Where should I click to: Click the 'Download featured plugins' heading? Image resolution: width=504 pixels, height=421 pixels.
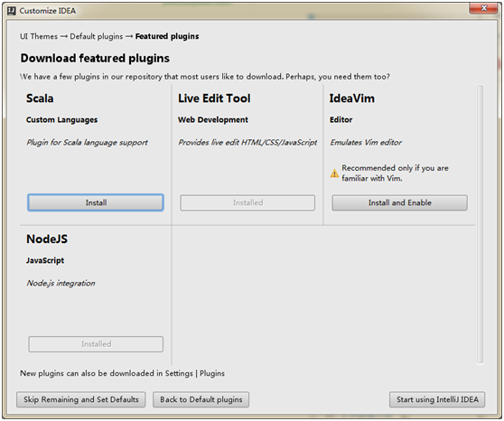[95, 58]
